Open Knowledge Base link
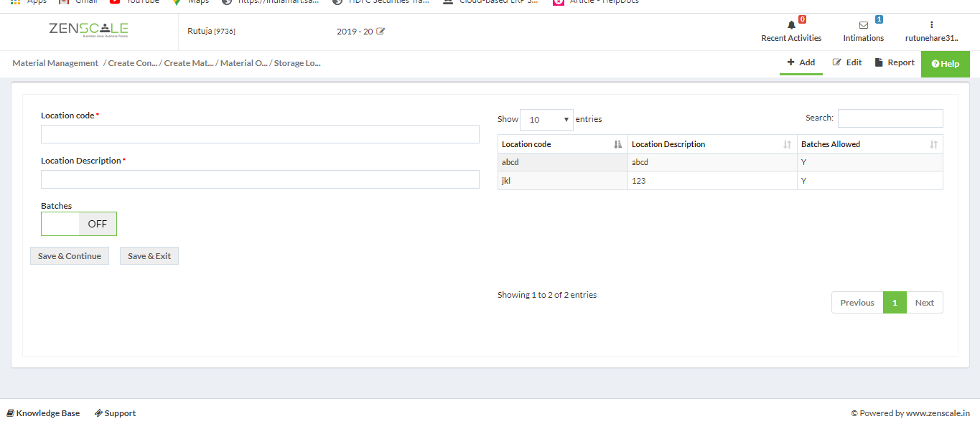 (43, 413)
